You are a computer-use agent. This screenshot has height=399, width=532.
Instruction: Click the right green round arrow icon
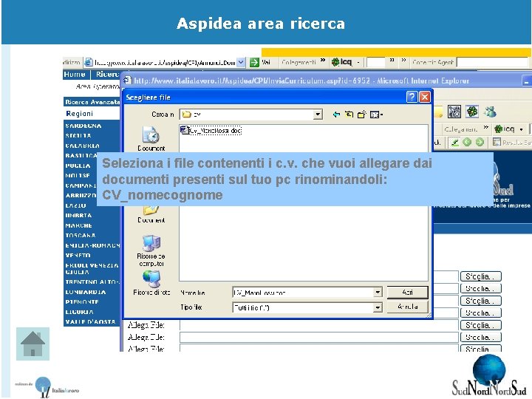[480, 142]
